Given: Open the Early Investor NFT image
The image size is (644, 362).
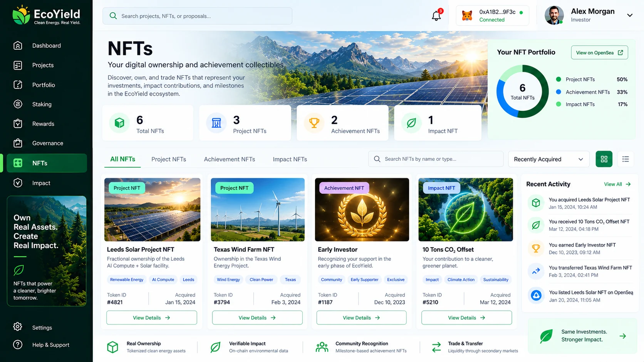Looking at the screenshot, I should coord(362,210).
